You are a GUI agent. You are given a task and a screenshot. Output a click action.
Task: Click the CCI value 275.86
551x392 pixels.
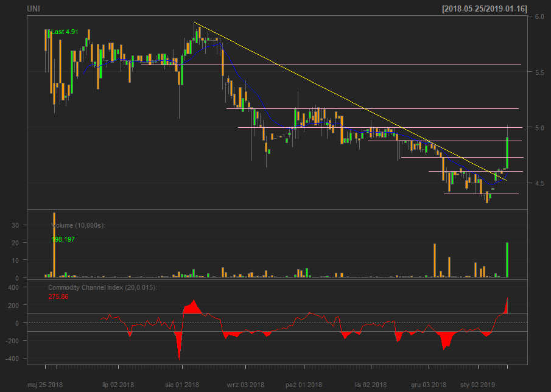tap(58, 297)
